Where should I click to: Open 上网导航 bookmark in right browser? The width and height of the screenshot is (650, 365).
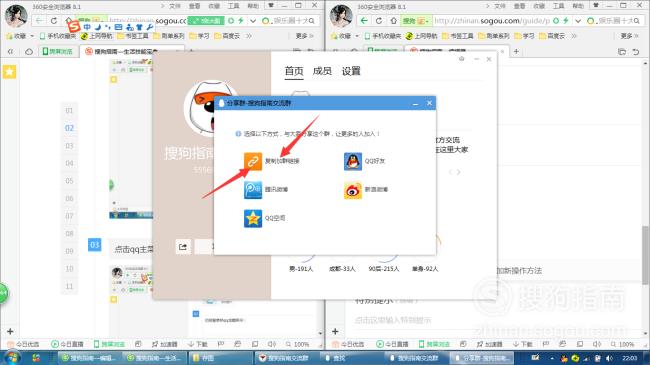[421, 36]
